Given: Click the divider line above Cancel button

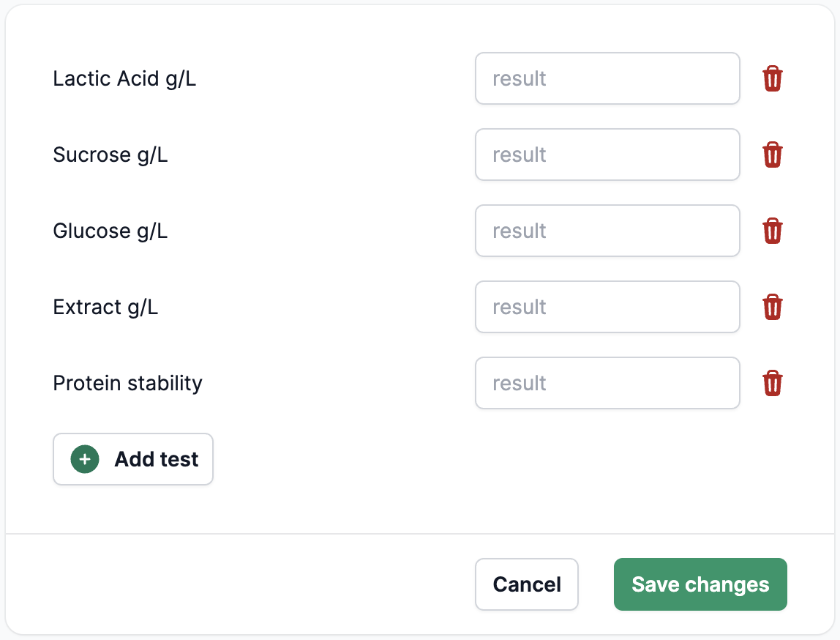Looking at the screenshot, I should 420,534.
